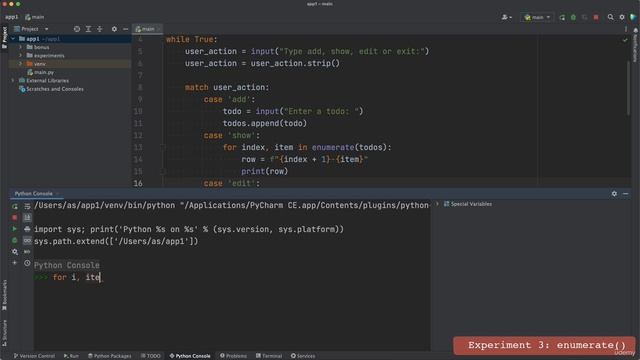
Task: Open Python Console panel settings gear
Action: point(614,194)
